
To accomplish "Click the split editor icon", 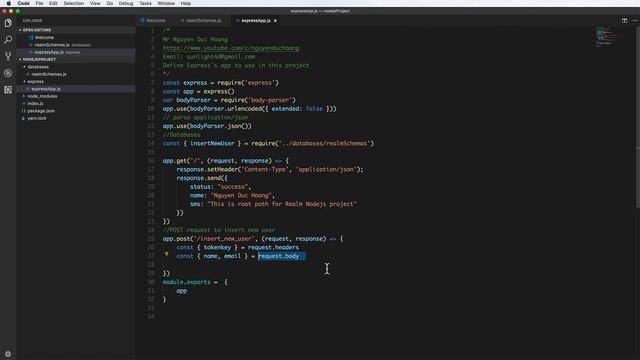I will (x=624, y=20).
